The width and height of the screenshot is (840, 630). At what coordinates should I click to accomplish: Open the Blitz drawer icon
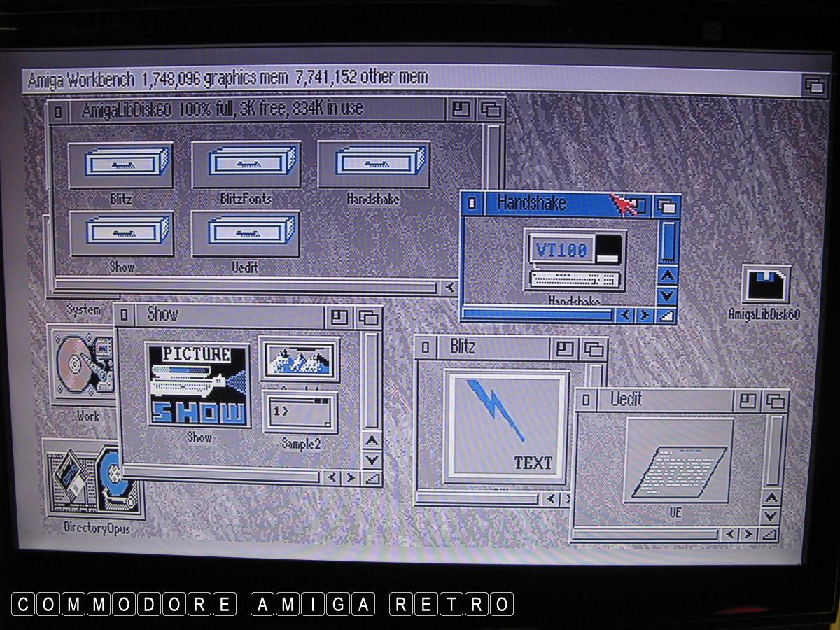tap(120, 166)
